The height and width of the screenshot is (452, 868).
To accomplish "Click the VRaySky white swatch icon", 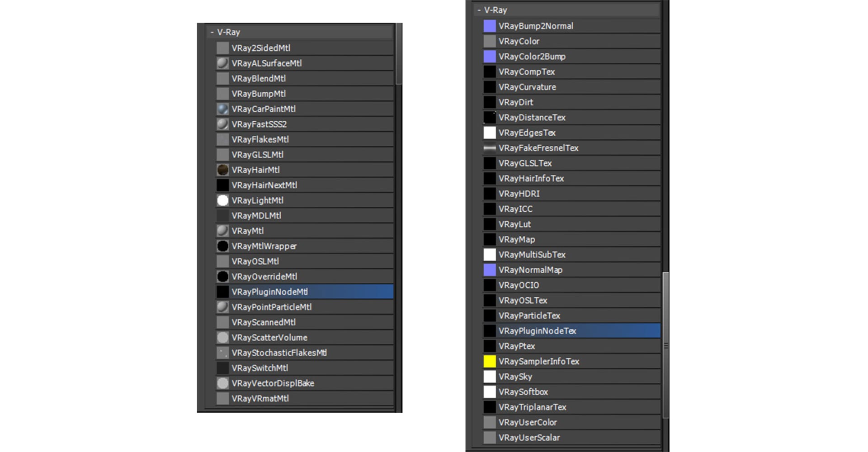I will pos(490,376).
